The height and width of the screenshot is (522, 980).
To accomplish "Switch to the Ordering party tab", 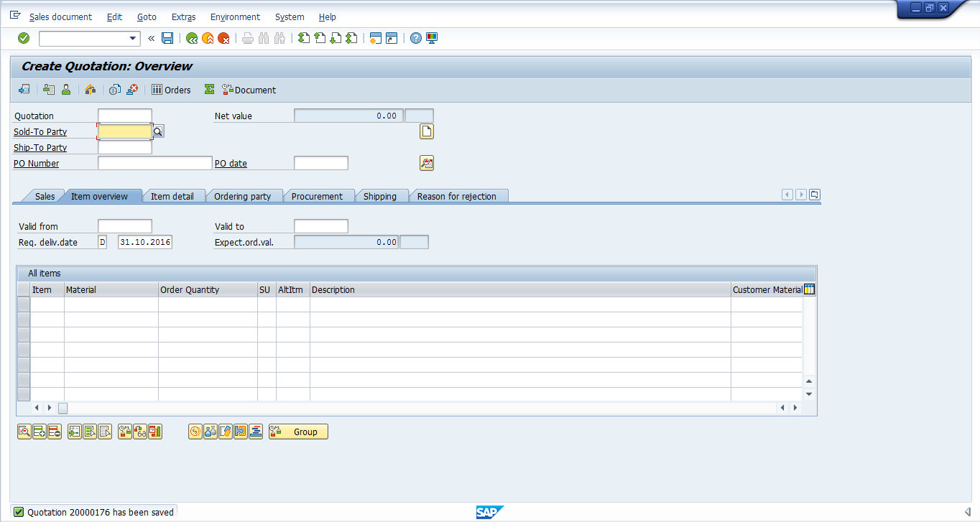I will click(x=242, y=196).
